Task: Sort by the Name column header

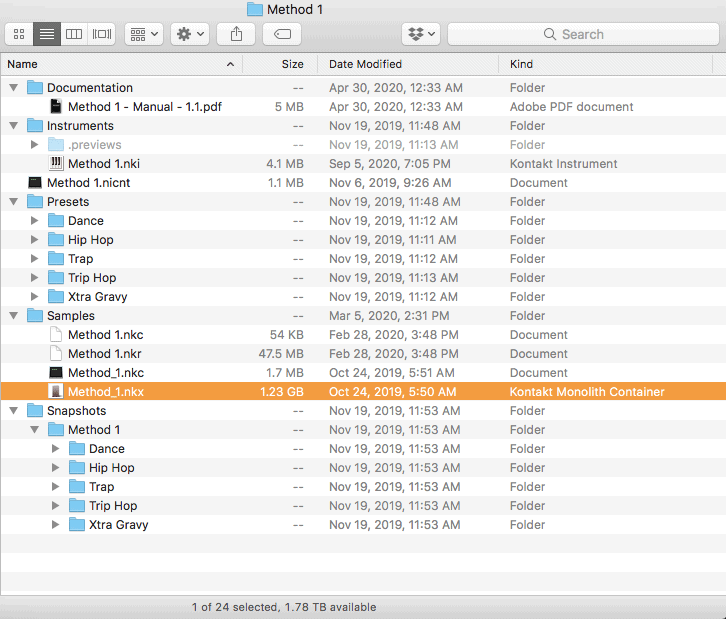Action: tap(121, 64)
